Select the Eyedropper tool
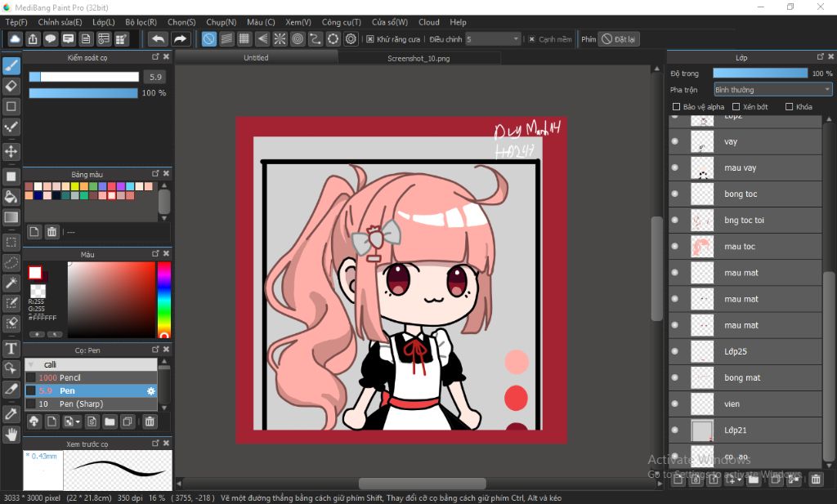The image size is (837, 504). tap(11, 414)
